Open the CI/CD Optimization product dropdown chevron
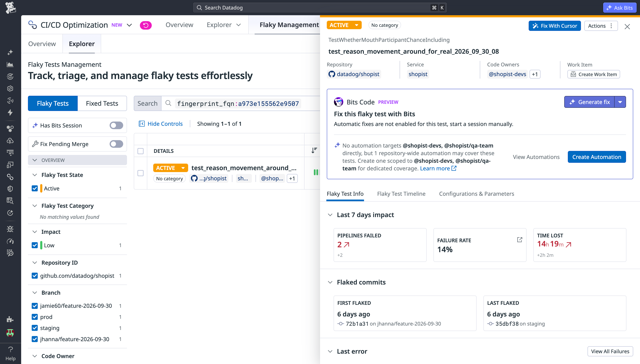The height and width of the screenshot is (364, 640). (x=129, y=25)
